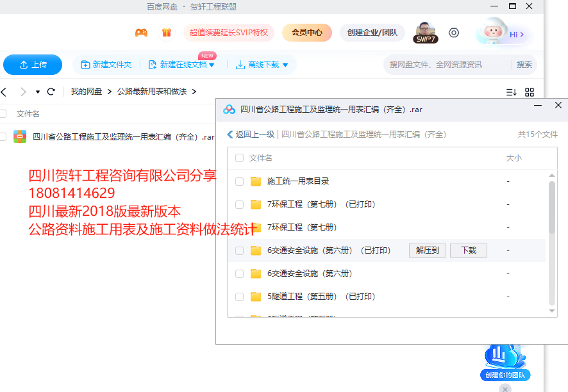Click the search input for 网盘文件
Viewport: 568px width, 392px height.
click(x=447, y=65)
